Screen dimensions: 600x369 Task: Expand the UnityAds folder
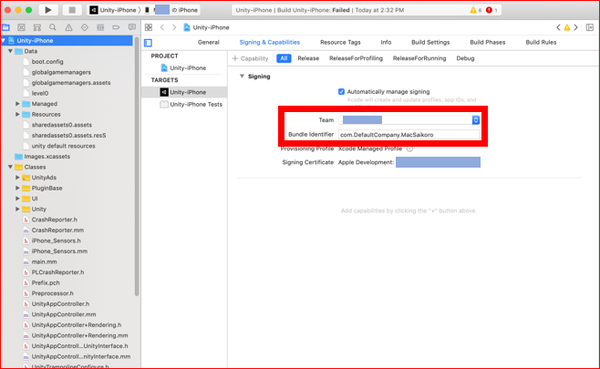[17, 178]
